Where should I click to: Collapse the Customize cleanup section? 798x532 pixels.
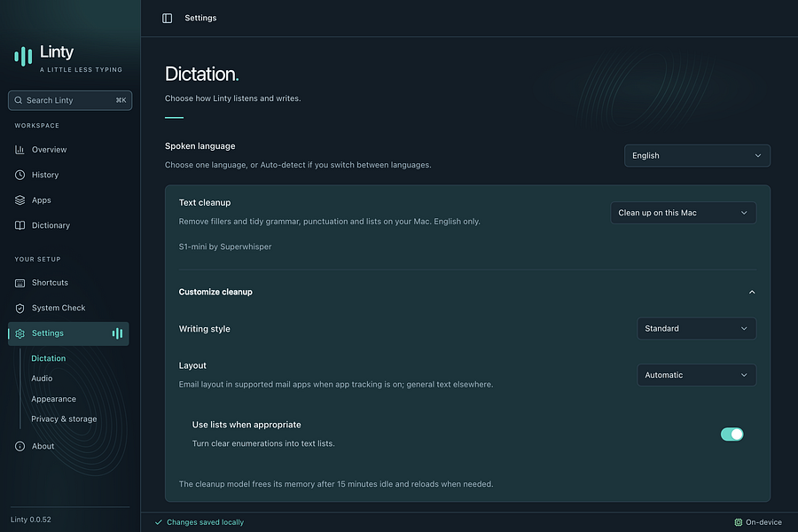pos(752,293)
